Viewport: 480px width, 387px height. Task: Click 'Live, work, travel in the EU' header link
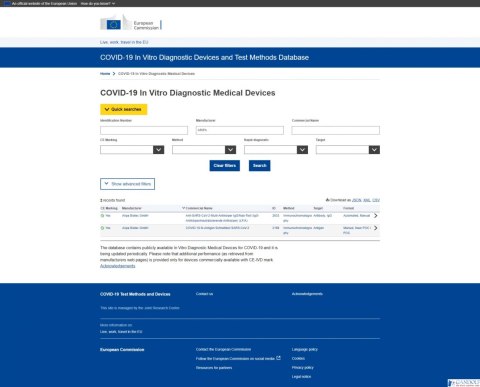124,42
